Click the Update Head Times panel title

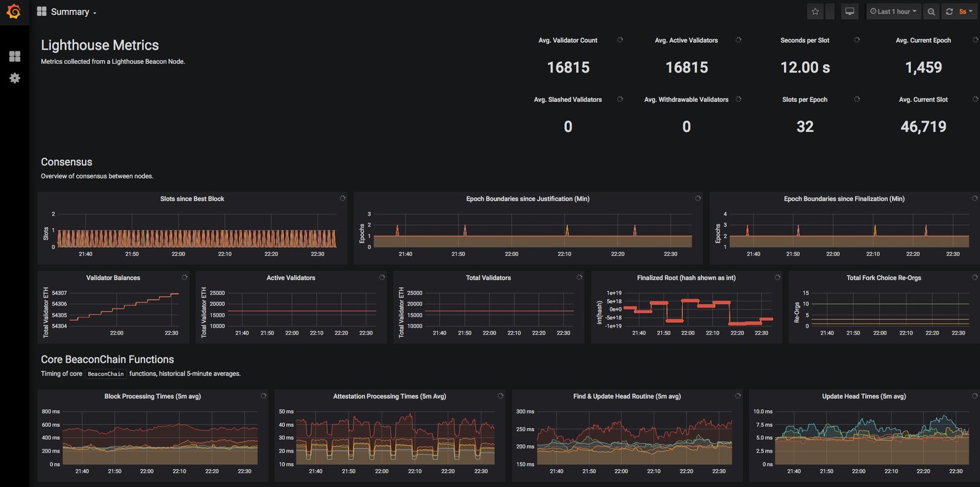[864, 396]
